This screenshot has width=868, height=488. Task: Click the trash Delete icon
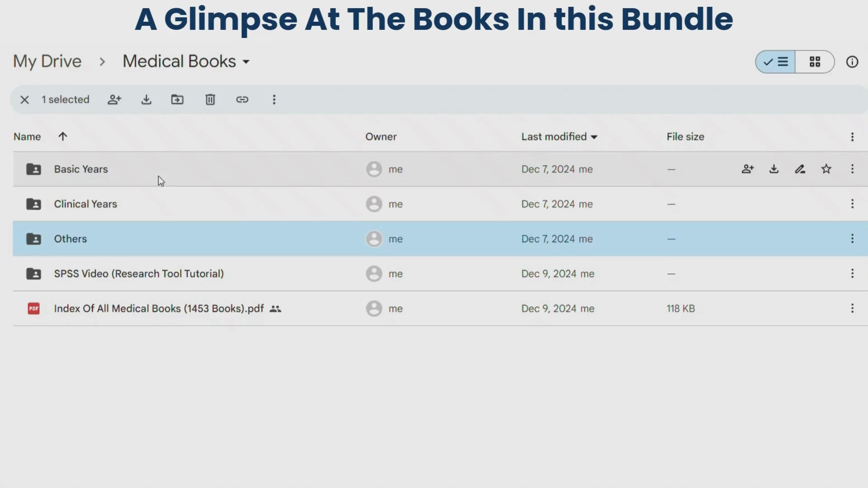tap(210, 99)
